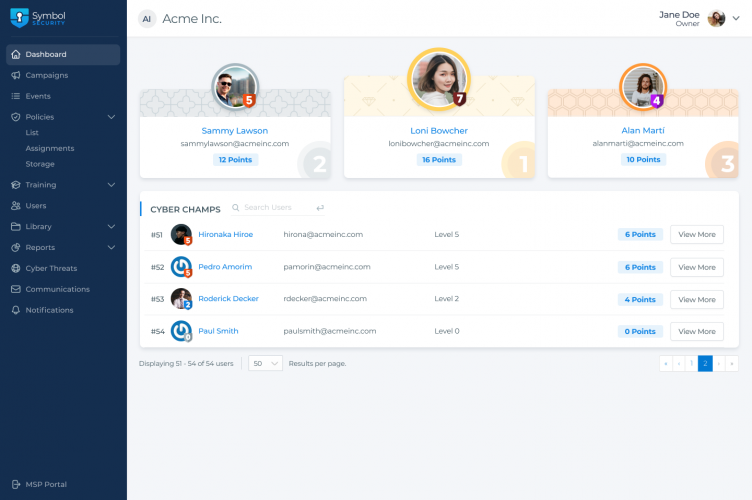This screenshot has height=500, width=752.
Task: Open Policies Storage submenu item
Action: click(40, 164)
